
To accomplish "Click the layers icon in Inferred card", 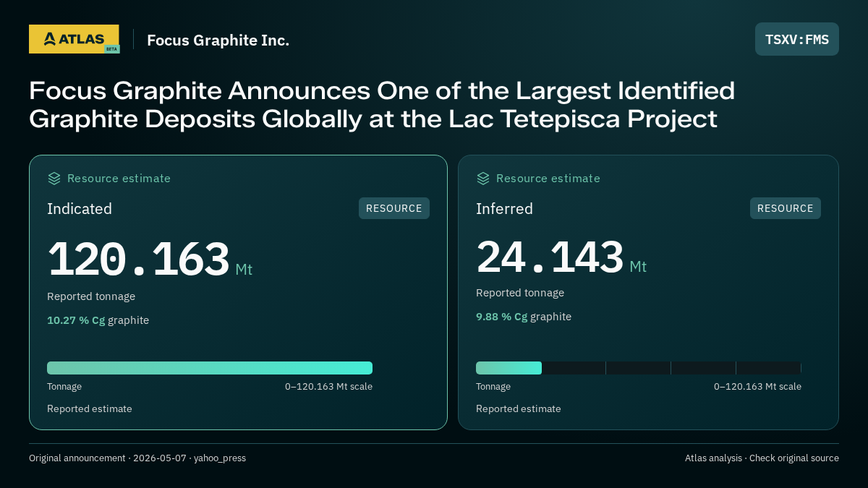I will click(x=483, y=179).
